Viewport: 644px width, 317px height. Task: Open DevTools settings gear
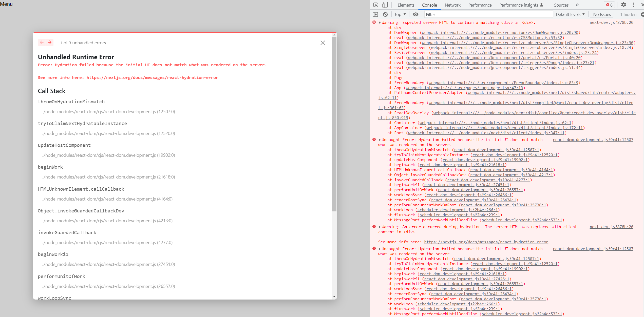click(x=623, y=5)
